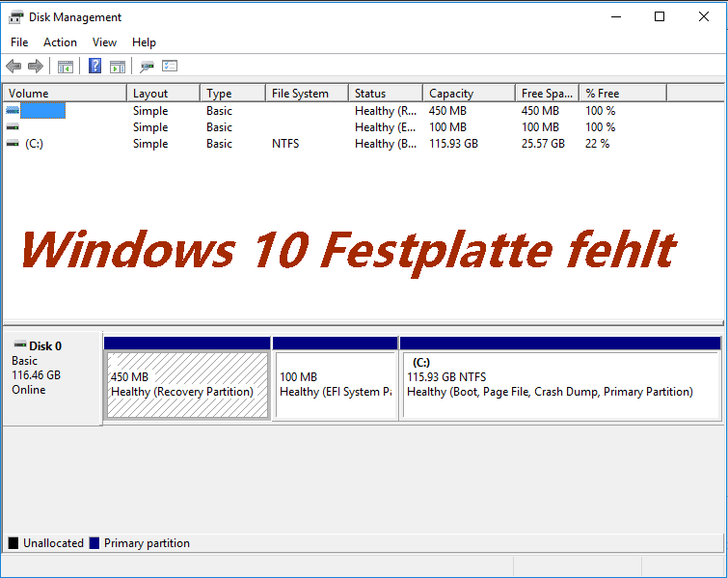Viewport: 728px width, 578px height.
Task: Open the Action menu
Action: pyautogui.click(x=60, y=42)
